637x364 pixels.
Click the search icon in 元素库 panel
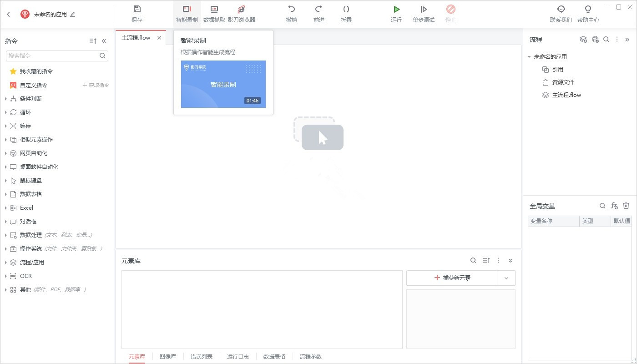(473, 261)
